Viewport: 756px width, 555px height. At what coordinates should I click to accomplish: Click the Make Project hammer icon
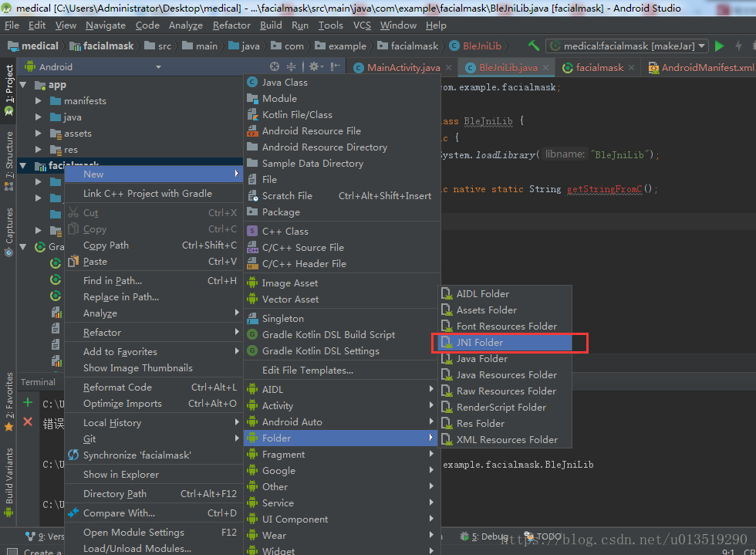click(x=534, y=46)
